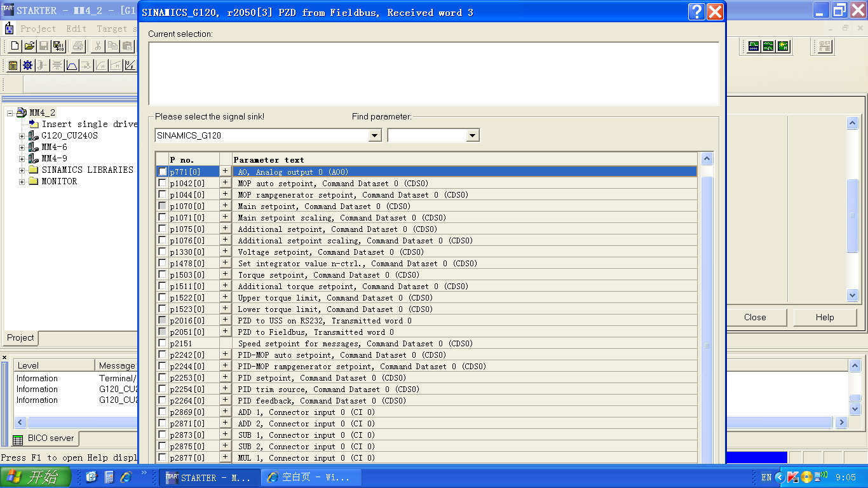The width and height of the screenshot is (868, 488).
Task: Collapse the MM4_2 project tree node
Action: [x=10, y=113]
